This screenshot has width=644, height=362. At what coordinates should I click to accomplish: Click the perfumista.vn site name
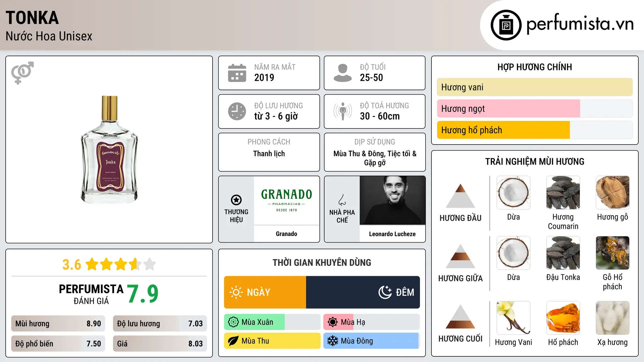580,24
